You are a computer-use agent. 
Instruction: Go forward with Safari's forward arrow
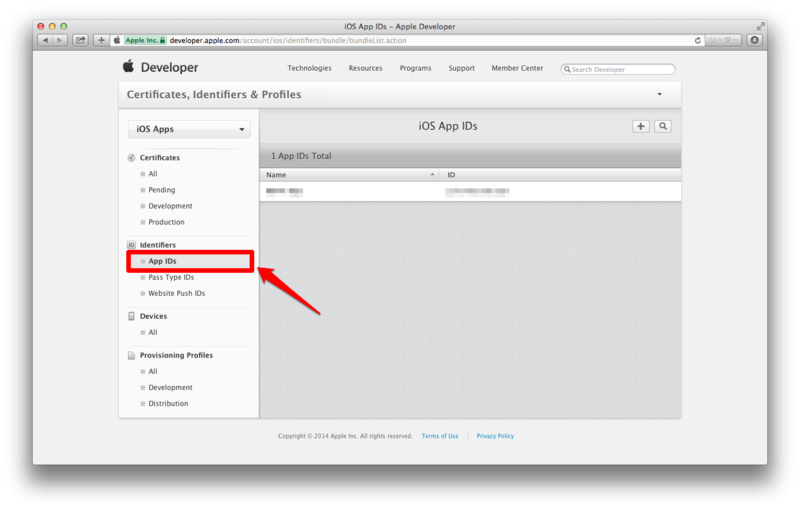(60, 40)
